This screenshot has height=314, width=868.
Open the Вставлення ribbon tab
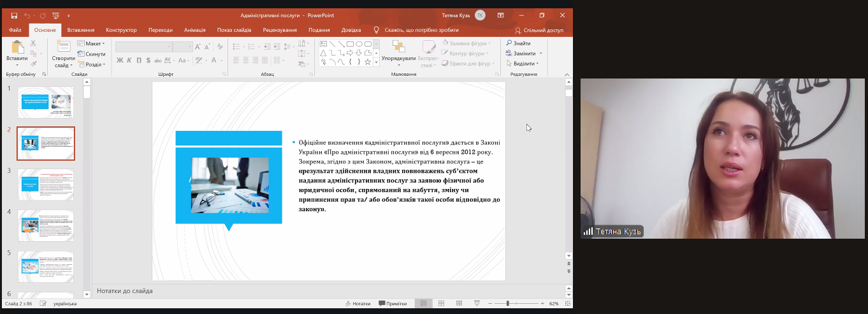tap(81, 30)
